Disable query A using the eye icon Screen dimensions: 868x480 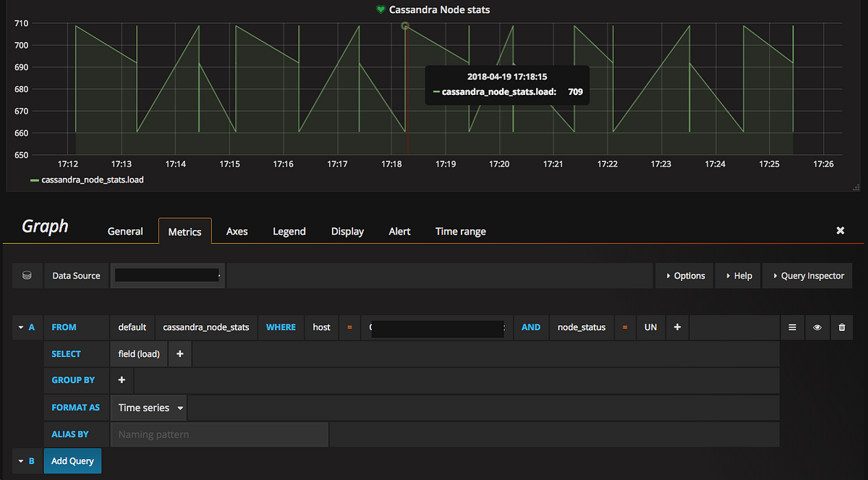pyautogui.click(x=817, y=327)
